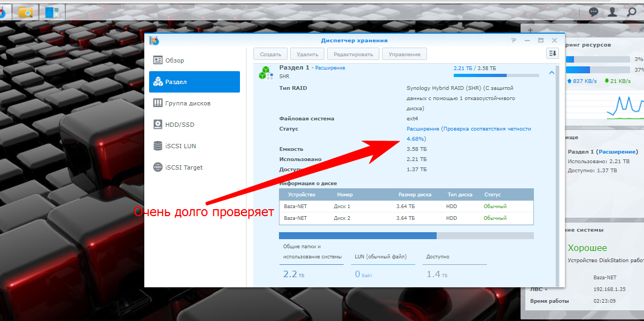Click the volume usage bar above disk totals
Viewport: 644px width, 321px height.
pyautogui.click(x=406, y=235)
